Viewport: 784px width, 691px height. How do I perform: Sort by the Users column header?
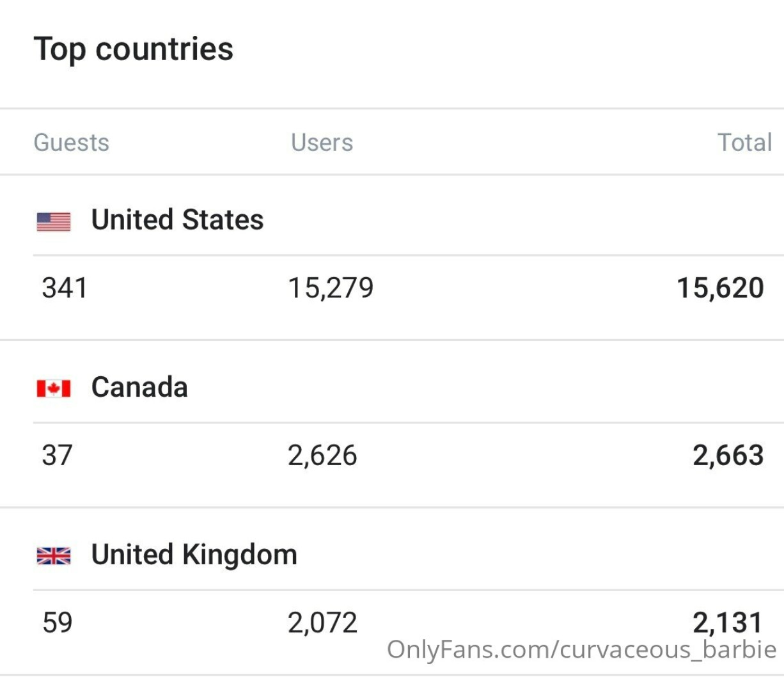tap(322, 142)
